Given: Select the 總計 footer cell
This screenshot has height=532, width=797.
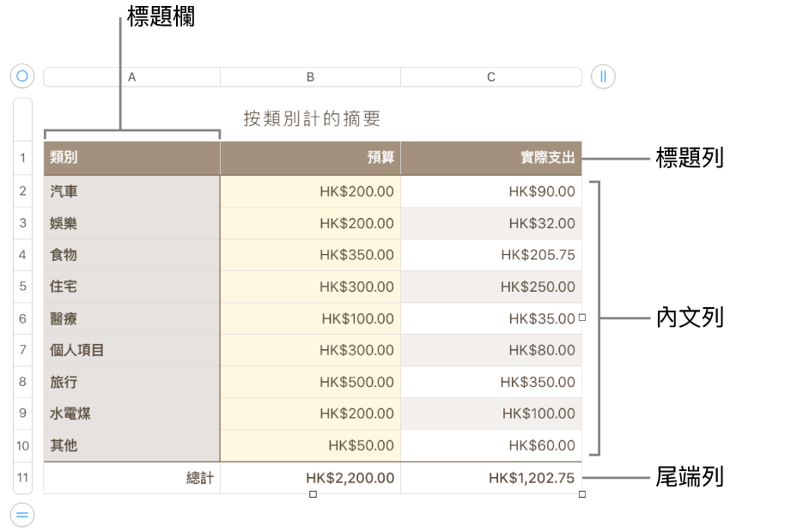Looking at the screenshot, I should (x=132, y=478).
